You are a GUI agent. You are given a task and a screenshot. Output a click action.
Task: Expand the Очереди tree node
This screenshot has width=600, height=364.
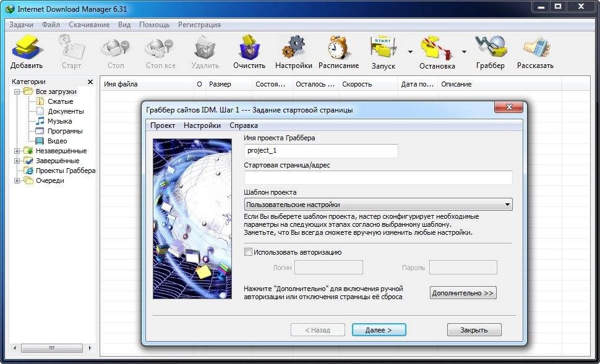click(x=17, y=181)
